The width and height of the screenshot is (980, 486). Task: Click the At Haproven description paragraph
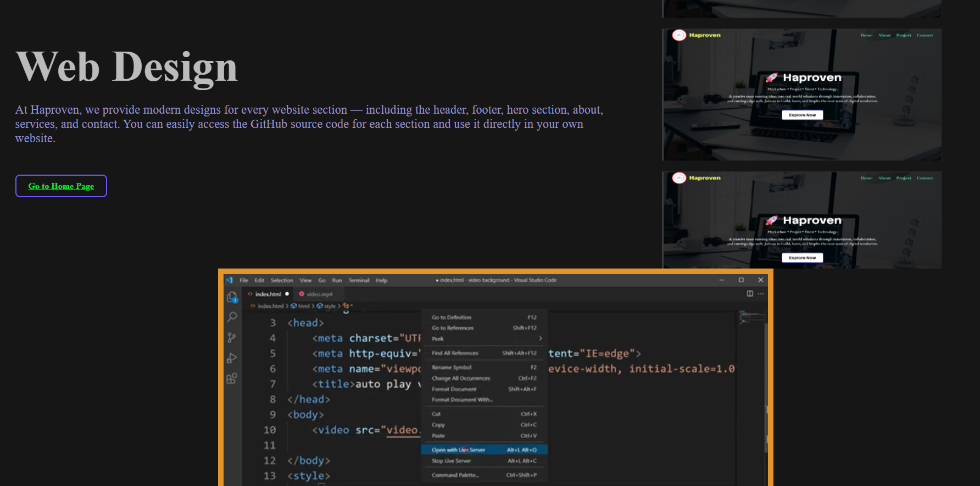point(309,124)
